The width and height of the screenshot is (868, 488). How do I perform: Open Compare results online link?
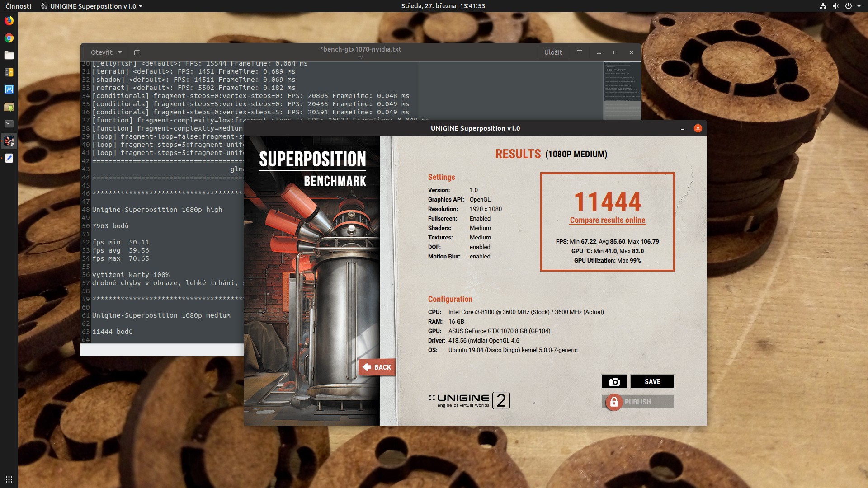pos(608,220)
